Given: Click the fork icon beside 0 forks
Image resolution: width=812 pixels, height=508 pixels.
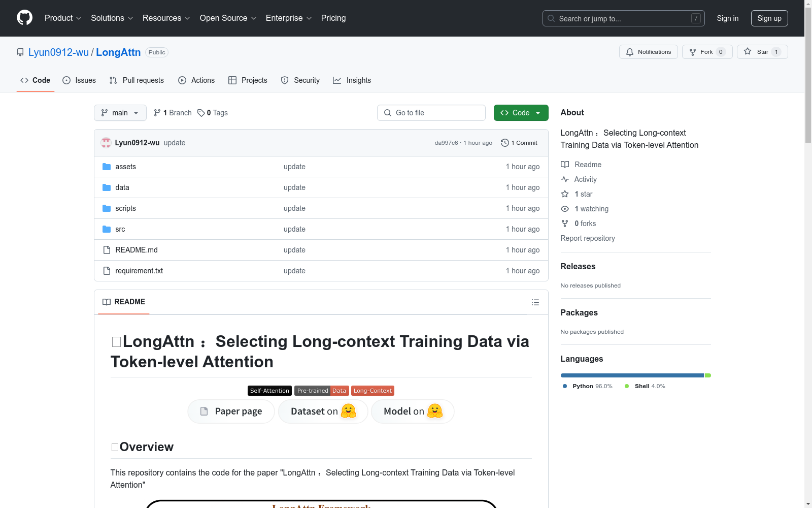Looking at the screenshot, I should click(565, 224).
